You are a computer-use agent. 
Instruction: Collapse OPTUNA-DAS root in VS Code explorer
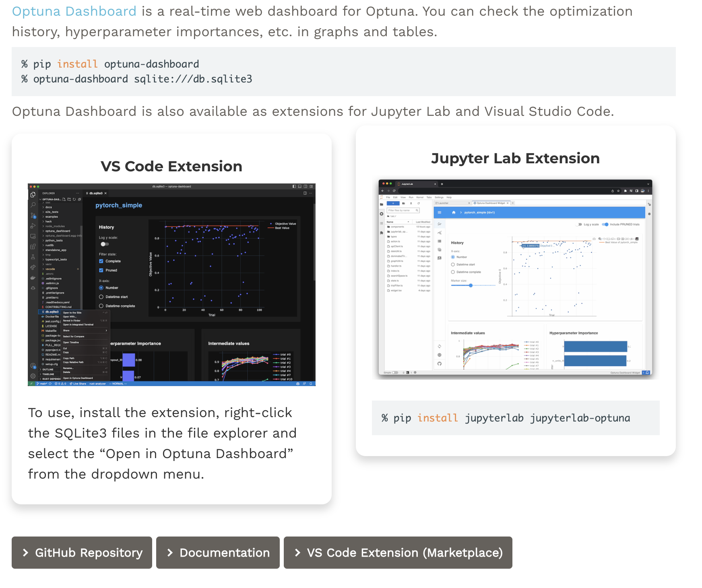51,199
